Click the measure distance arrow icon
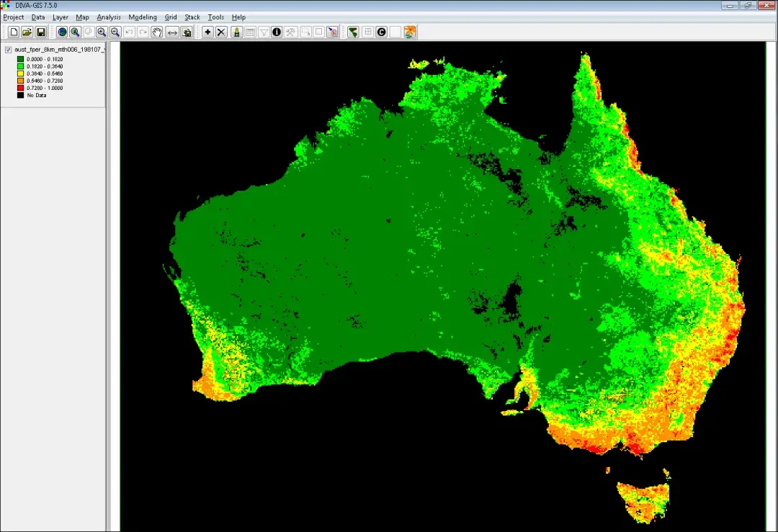 [x=172, y=32]
